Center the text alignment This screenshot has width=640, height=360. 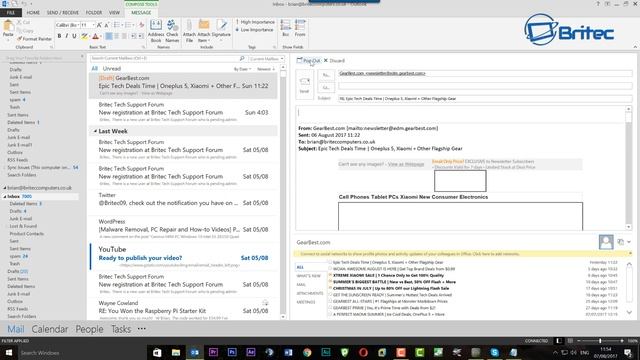coord(117,36)
